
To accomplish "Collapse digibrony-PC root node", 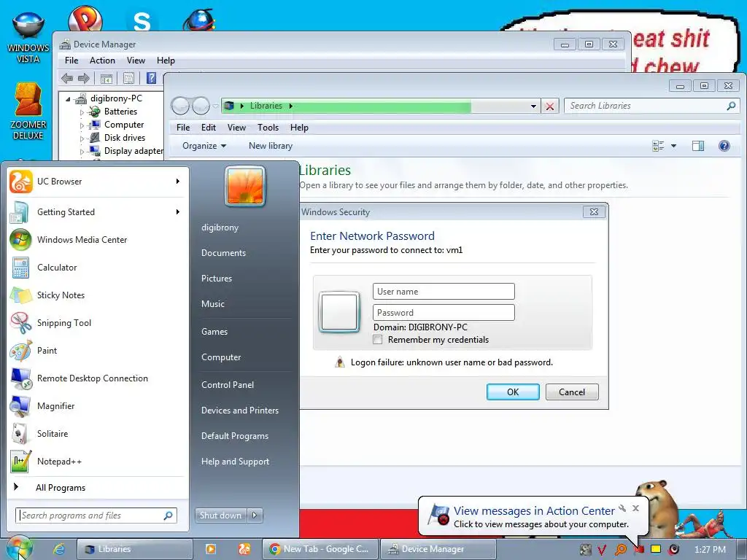I will coord(68,99).
